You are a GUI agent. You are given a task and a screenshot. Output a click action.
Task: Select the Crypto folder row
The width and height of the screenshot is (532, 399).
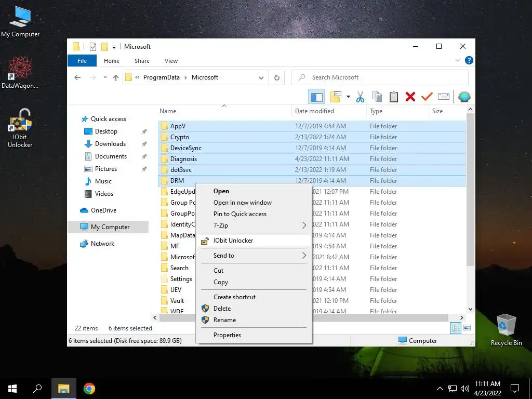pos(312,137)
